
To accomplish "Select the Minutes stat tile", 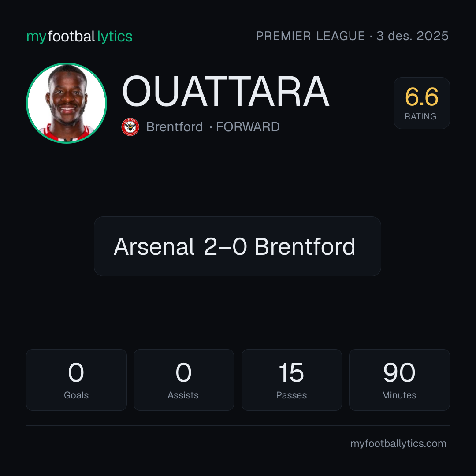I will coord(399,380).
